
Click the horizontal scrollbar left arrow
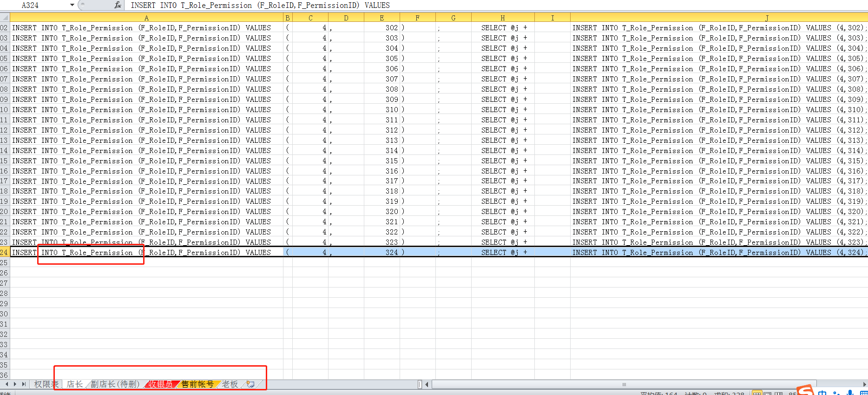427,384
